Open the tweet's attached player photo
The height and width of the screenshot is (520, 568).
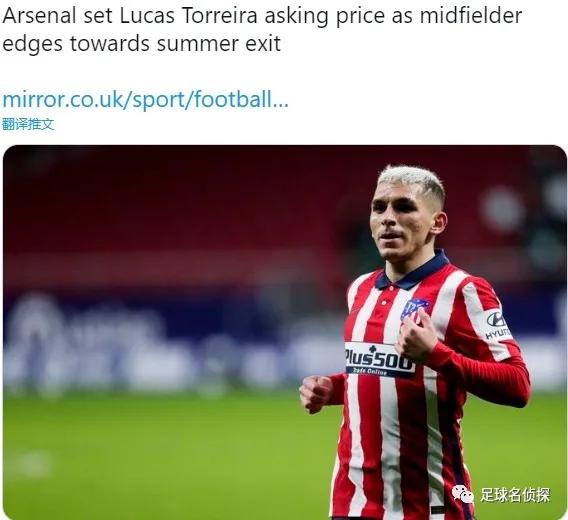tap(285, 332)
